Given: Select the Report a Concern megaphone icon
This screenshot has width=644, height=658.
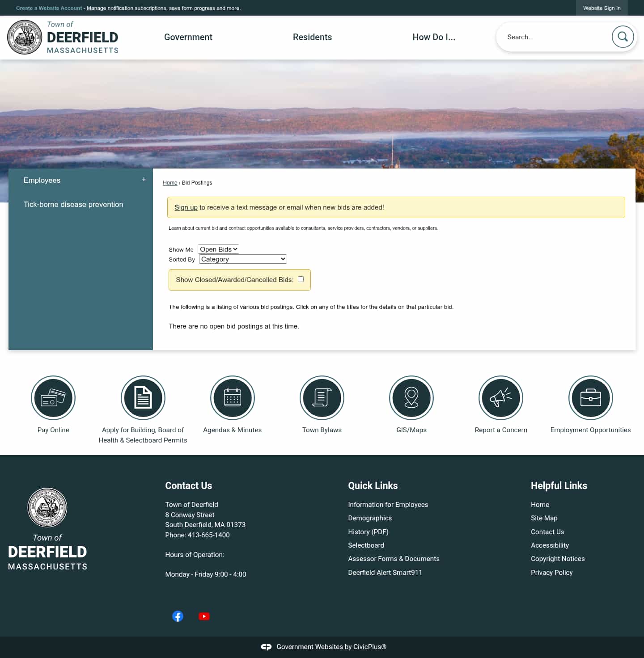Looking at the screenshot, I should 501,398.
